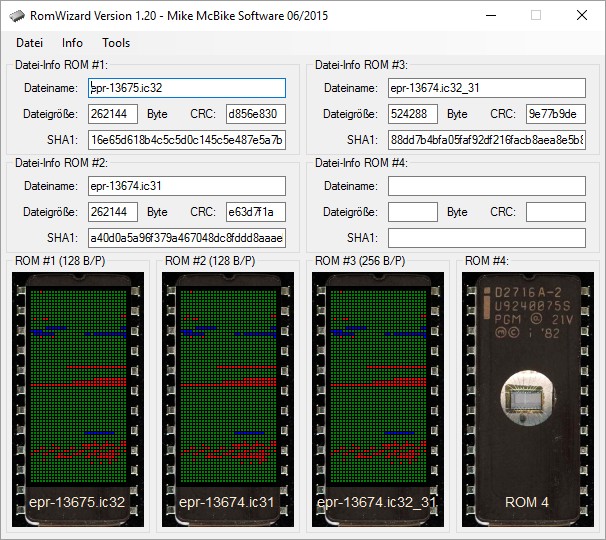The height and width of the screenshot is (540, 606).
Task: Minimize the RomWizard window
Action: (490, 16)
